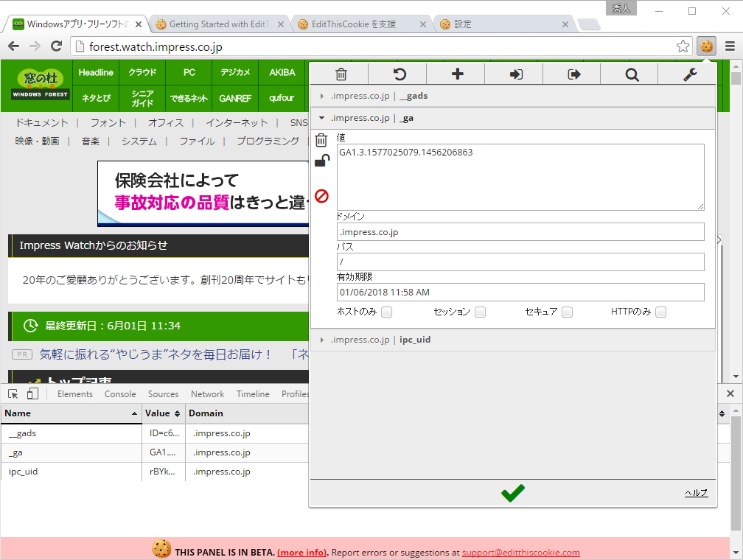Sort cookies table by Name column
This screenshot has width=743, height=560.
pyautogui.click(x=71, y=413)
